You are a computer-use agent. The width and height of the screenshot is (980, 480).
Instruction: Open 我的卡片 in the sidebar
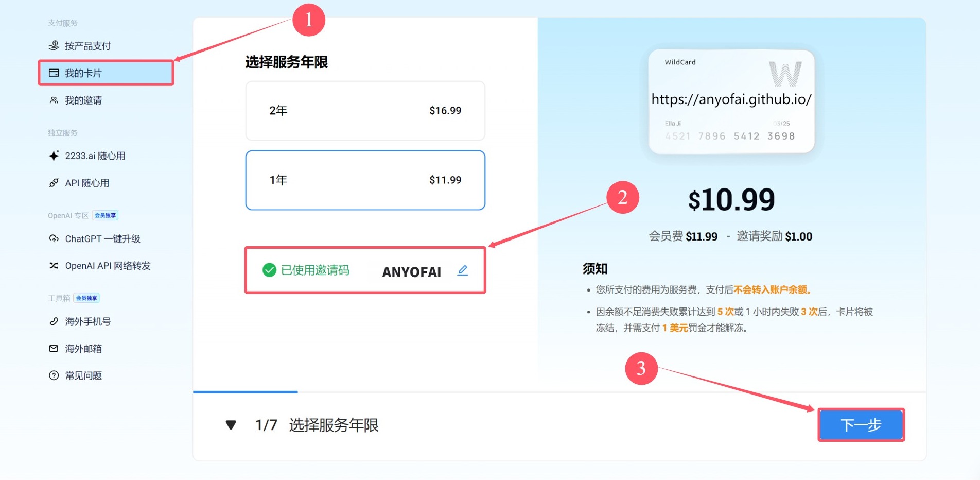(106, 73)
